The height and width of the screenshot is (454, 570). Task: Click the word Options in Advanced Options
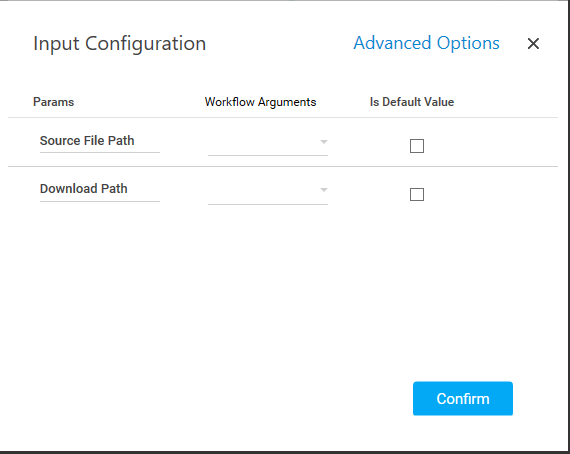[468, 43]
